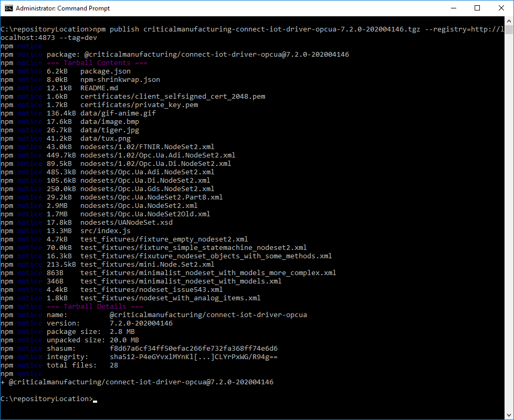
Task: Click 'nodeset_with_analog_items.xml' entry
Action: [x=200, y=298]
